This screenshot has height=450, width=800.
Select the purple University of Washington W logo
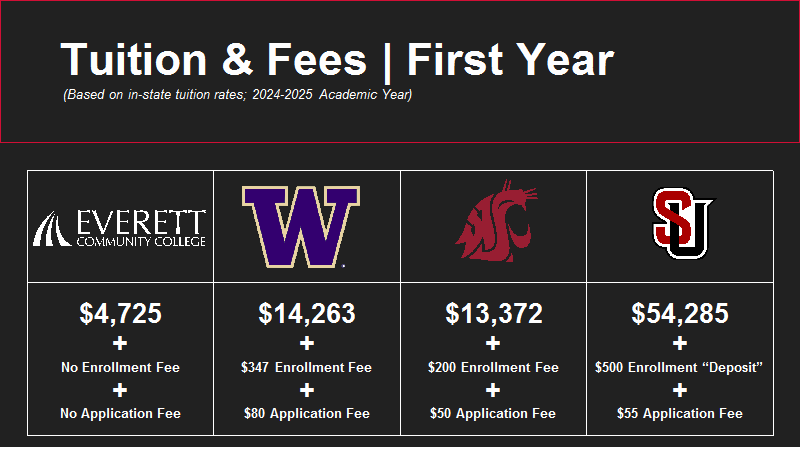click(301, 227)
